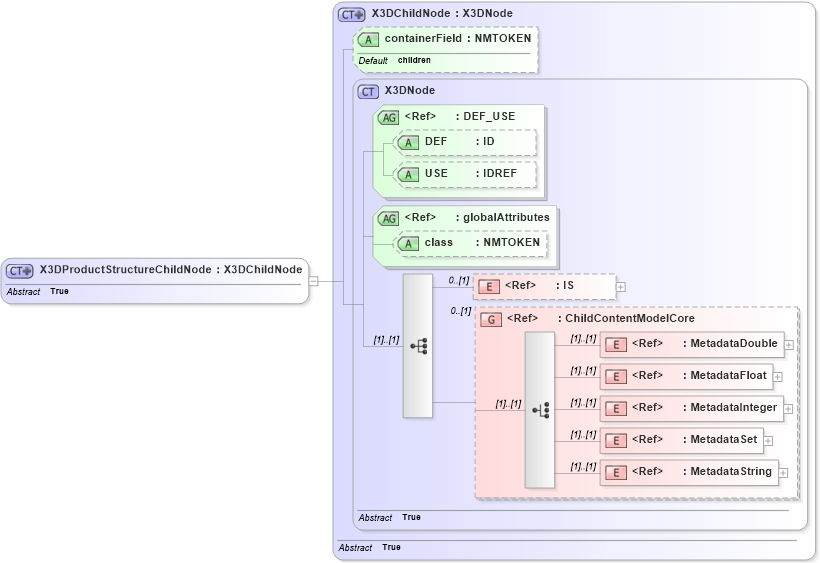This screenshot has height=563, width=820.
Task: Click the E icon of MetadataInteger
Action: tap(616, 408)
